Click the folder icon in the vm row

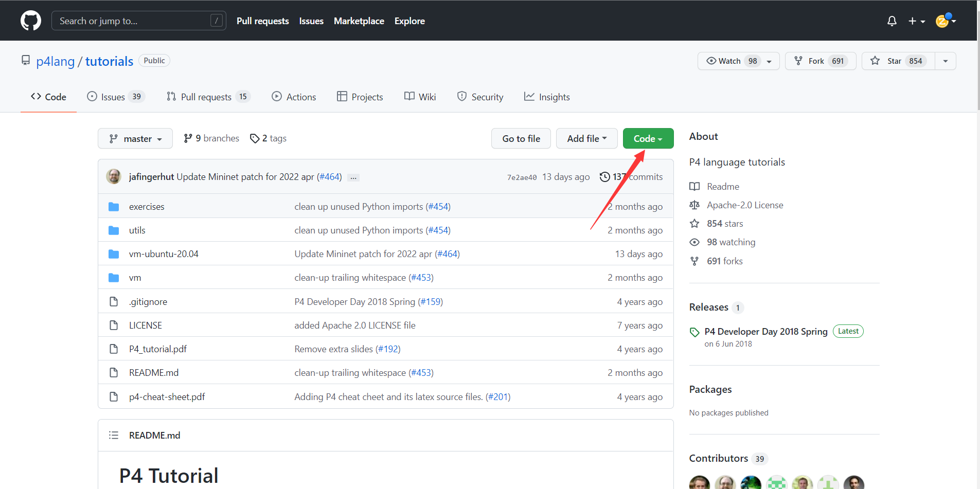[x=114, y=278]
